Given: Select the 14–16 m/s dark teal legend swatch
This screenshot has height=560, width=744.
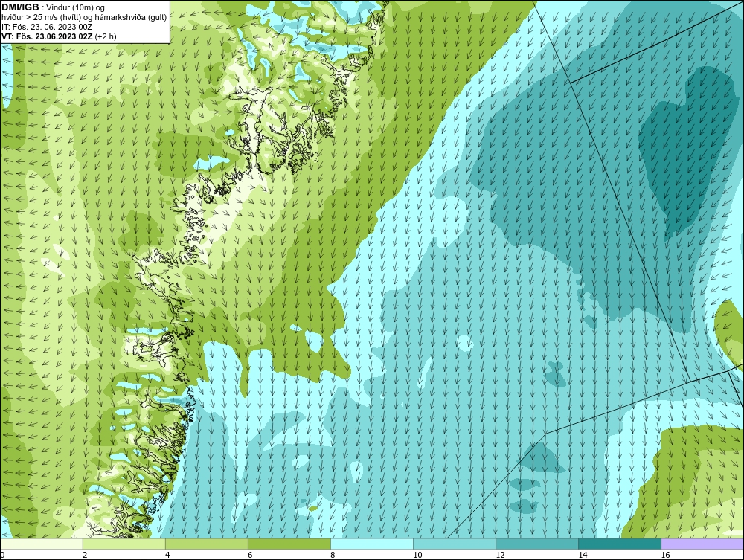Looking at the screenshot, I should click(x=620, y=544).
